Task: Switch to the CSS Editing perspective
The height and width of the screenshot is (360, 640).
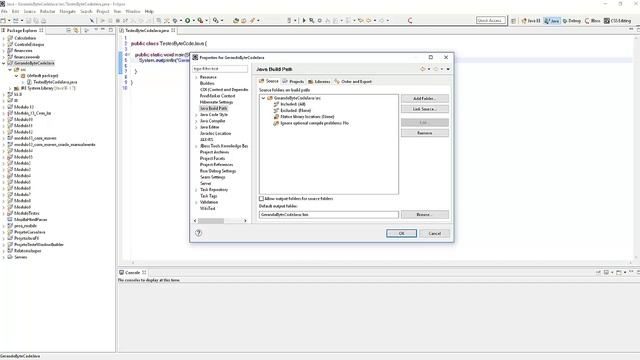Action: pyautogui.click(x=618, y=21)
